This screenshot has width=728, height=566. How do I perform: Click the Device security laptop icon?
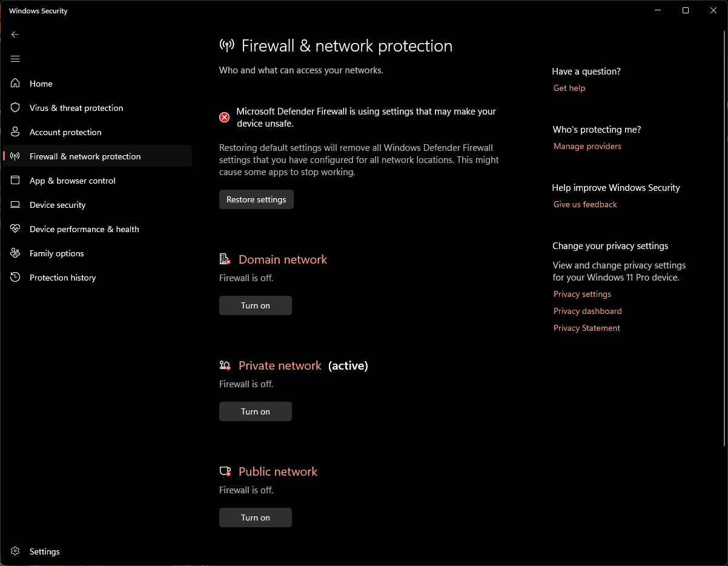[x=16, y=205]
